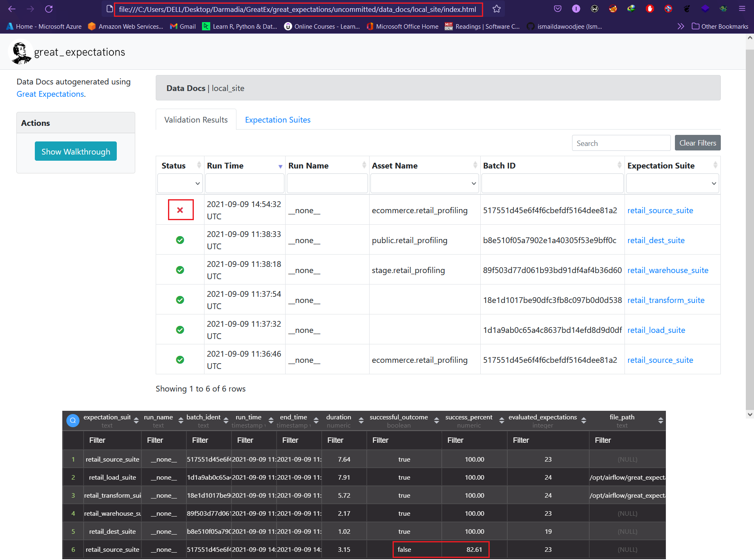Click Show Walkthrough button
Image resolution: width=754 pixels, height=560 pixels.
(x=76, y=151)
